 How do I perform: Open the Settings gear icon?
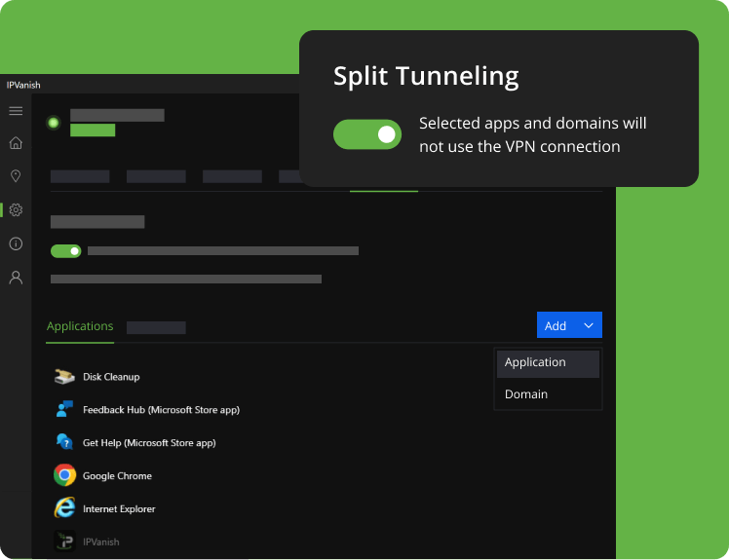(16, 209)
